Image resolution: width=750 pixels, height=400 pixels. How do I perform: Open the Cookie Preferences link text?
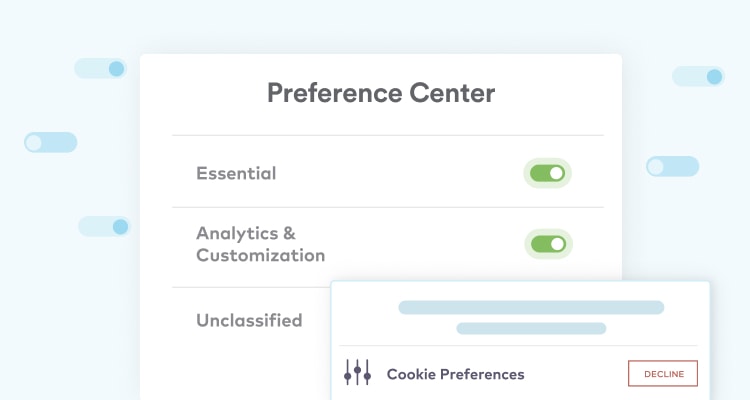pos(455,374)
